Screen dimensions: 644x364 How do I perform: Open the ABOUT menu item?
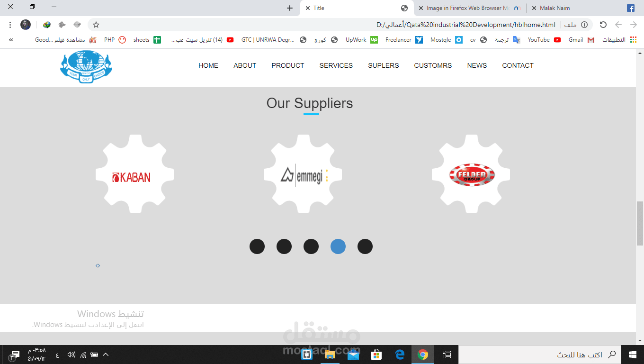tap(245, 65)
